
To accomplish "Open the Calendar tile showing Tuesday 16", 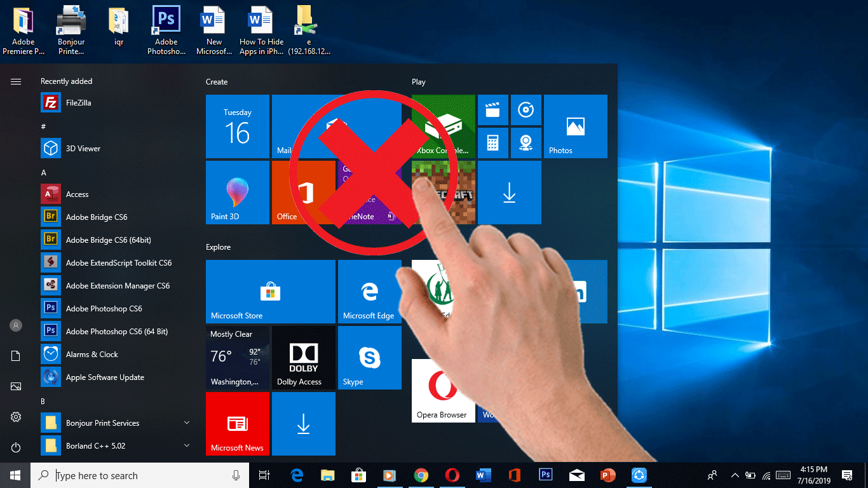I will 238,126.
